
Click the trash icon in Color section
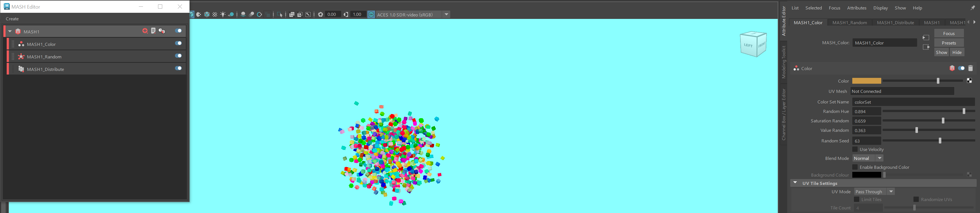click(x=970, y=68)
